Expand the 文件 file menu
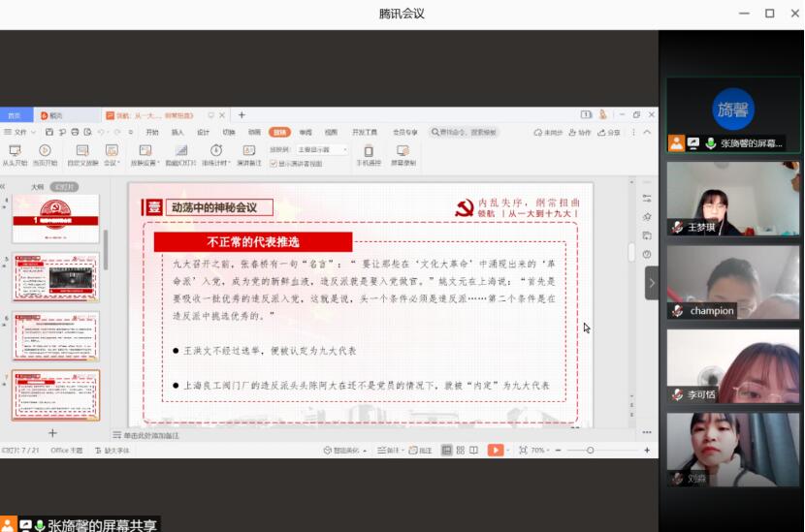Screen dimensions: 805x532 tap(19, 132)
